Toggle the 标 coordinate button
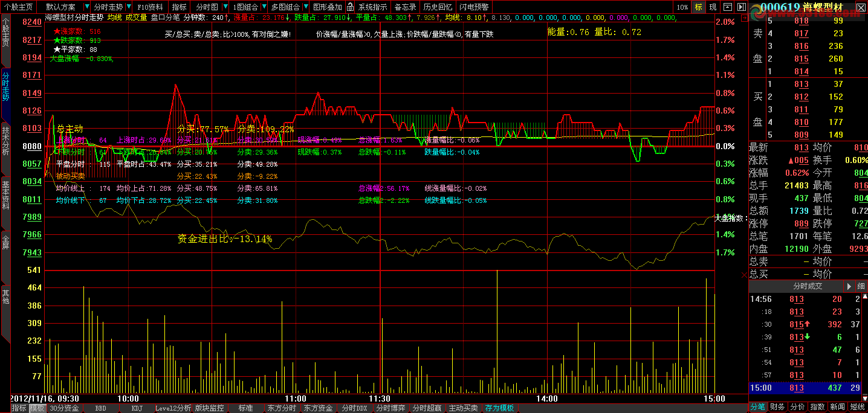868x413 pixels. 699,7
